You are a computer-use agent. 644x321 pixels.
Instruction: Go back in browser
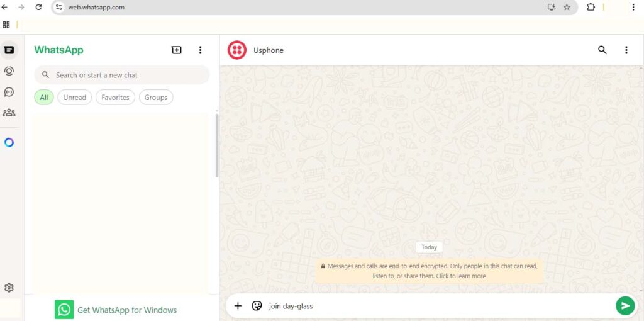coord(5,7)
